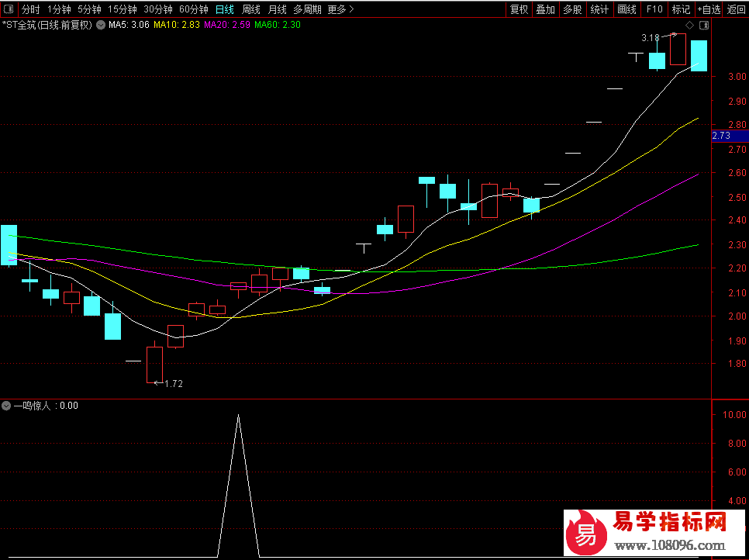The image size is (749, 560).
Task: Add stock to watchlist with +自选
Action: click(x=709, y=9)
